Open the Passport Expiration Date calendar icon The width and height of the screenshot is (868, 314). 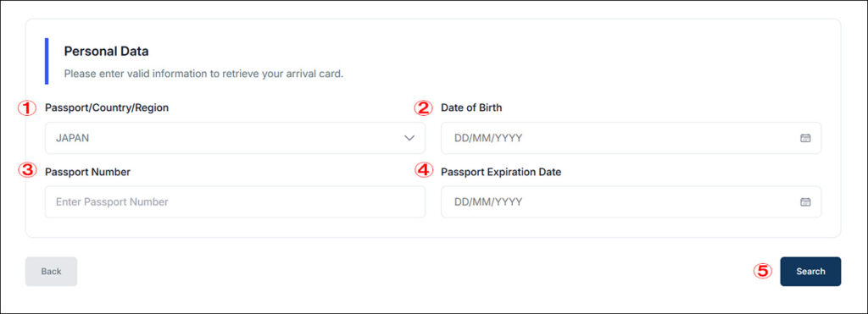(x=805, y=201)
